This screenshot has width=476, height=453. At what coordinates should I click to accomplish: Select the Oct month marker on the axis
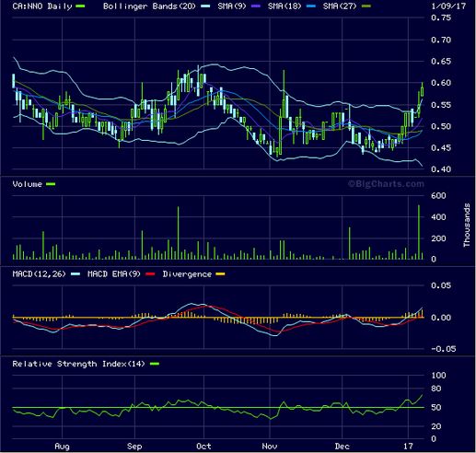pos(203,447)
